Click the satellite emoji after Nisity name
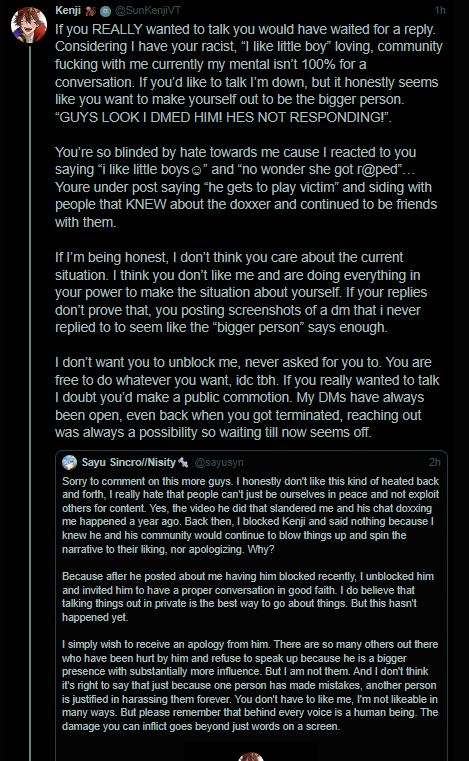469x761 pixels. (x=183, y=463)
